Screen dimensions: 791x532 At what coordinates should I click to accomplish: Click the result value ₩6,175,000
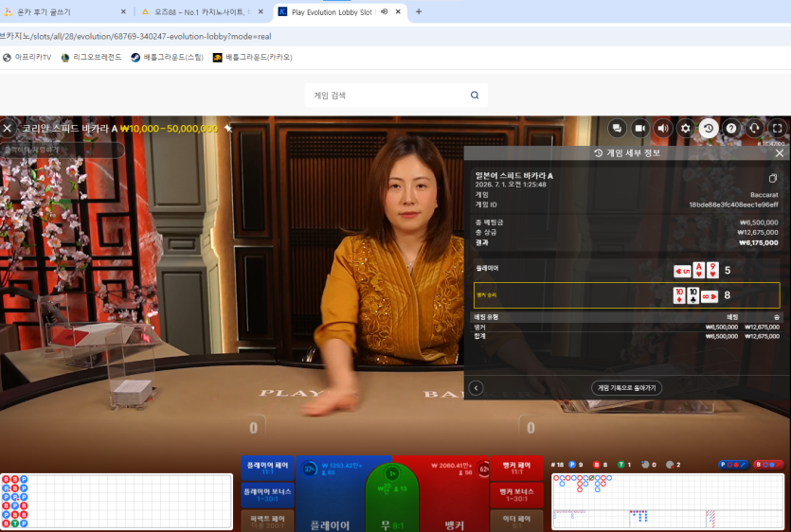point(758,242)
